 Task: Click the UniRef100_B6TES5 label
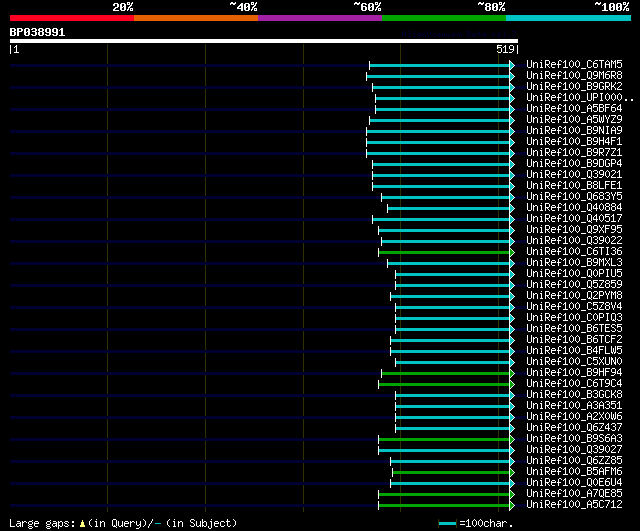[574, 329]
